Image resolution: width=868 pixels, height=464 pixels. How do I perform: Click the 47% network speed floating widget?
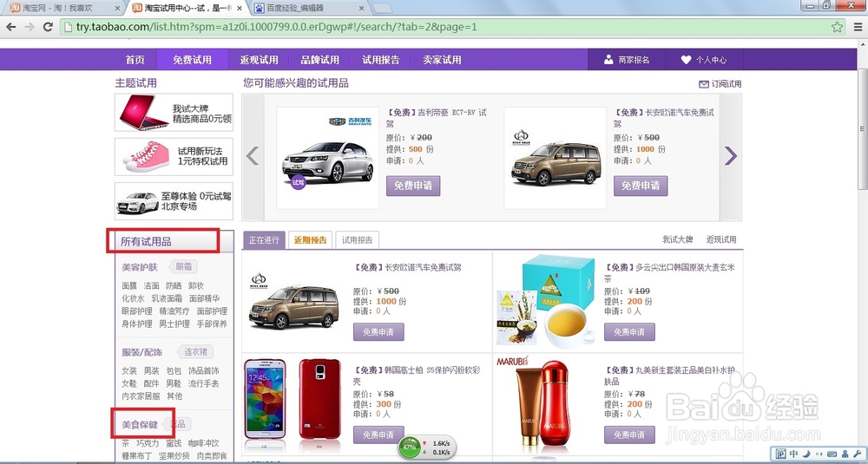pyautogui.click(x=427, y=447)
